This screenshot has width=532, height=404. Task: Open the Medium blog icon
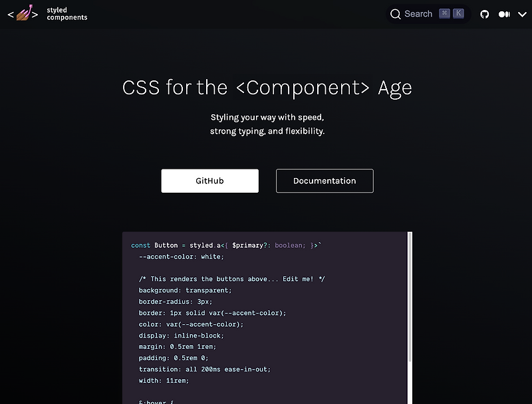(x=504, y=13)
